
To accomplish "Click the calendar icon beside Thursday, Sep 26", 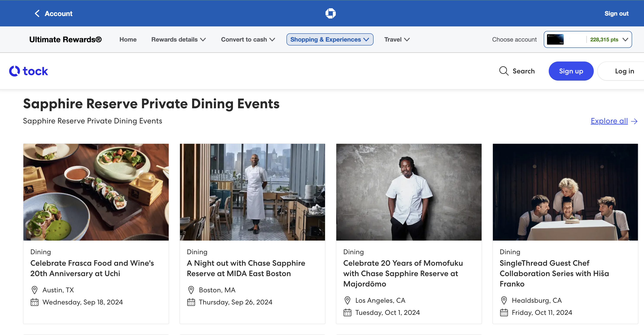I will (191, 302).
